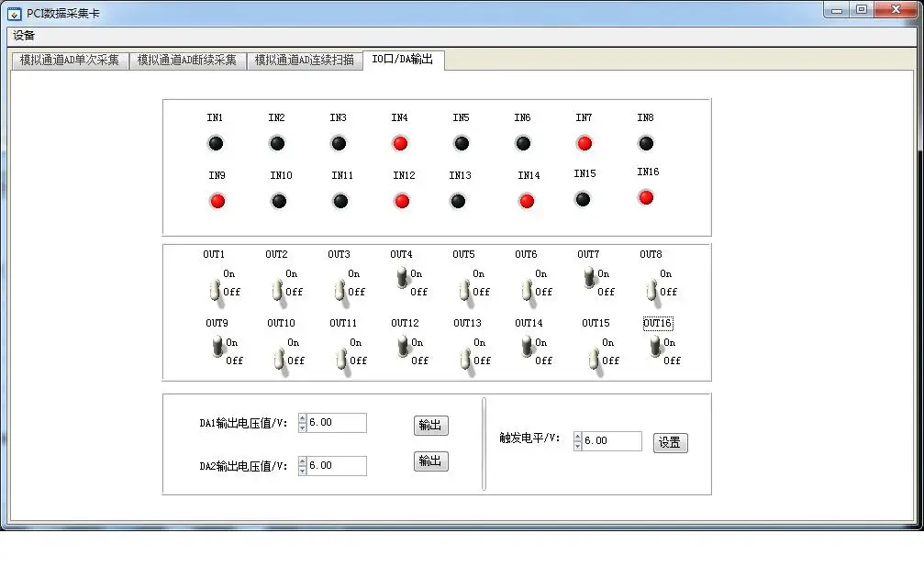Turn off the OUT16 switch
The height and width of the screenshot is (566, 924).
655,347
